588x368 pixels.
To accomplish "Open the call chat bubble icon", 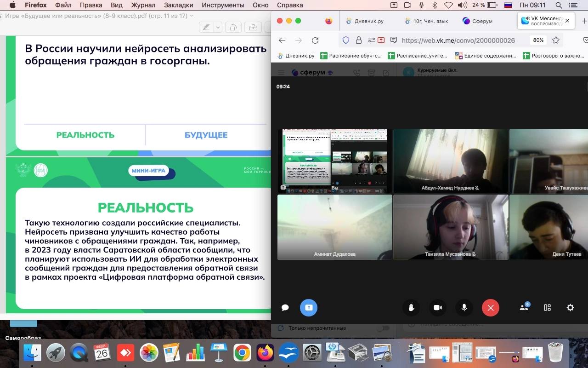I will [x=285, y=308].
